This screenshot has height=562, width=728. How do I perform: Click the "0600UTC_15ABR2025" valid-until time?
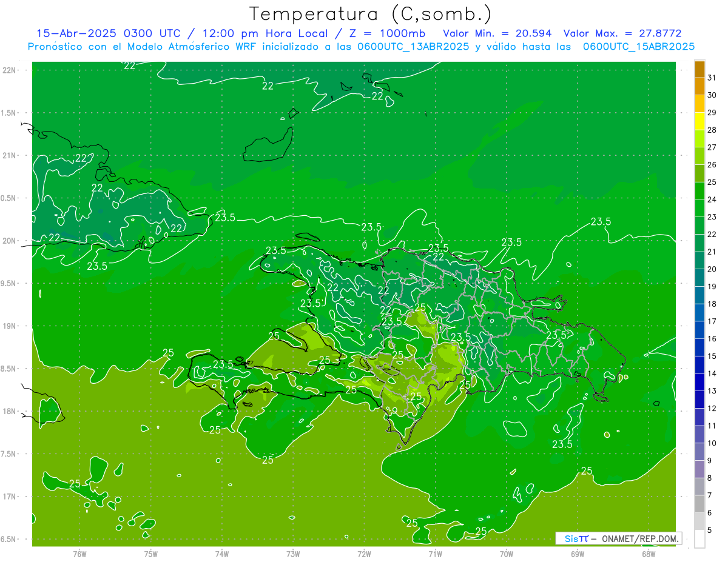(x=638, y=47)
